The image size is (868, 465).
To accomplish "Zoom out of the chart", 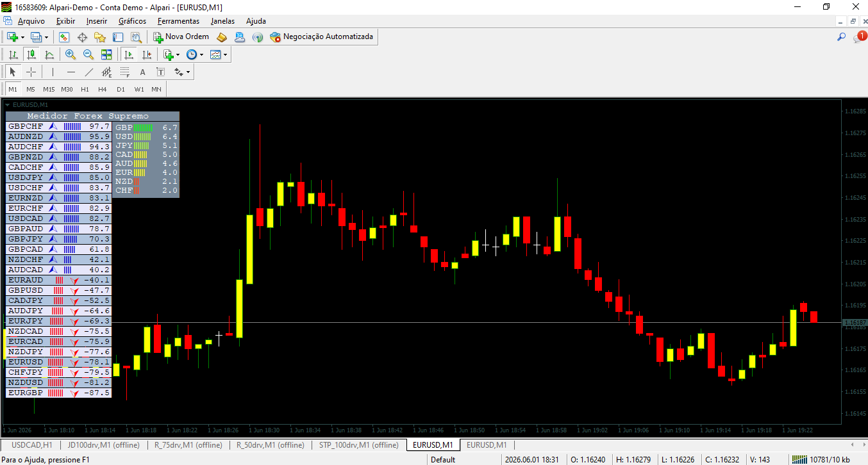I will tap(88, 55).
